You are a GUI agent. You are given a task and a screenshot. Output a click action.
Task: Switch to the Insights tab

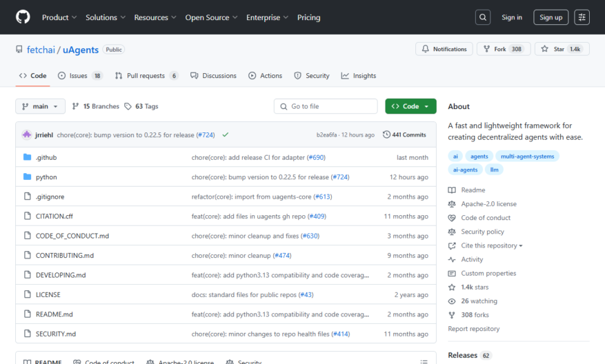(359, 76)
